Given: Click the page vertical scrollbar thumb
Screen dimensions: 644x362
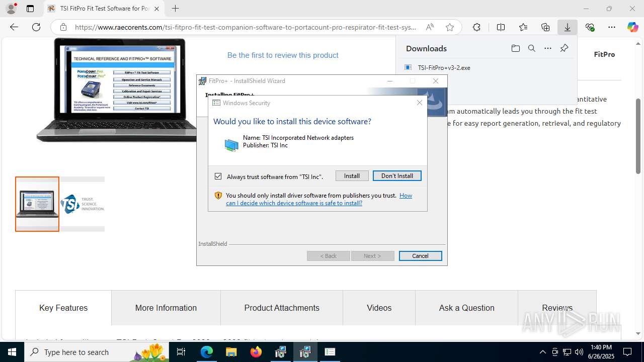Looking at the screenshot, I should pos(638,136).
